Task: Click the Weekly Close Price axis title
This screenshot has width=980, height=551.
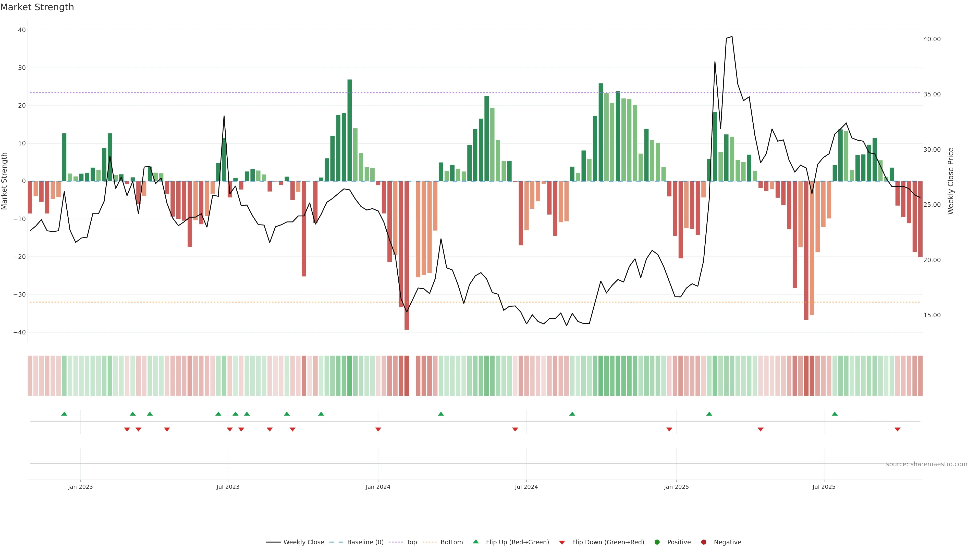Action: click(x=951, y=181)
